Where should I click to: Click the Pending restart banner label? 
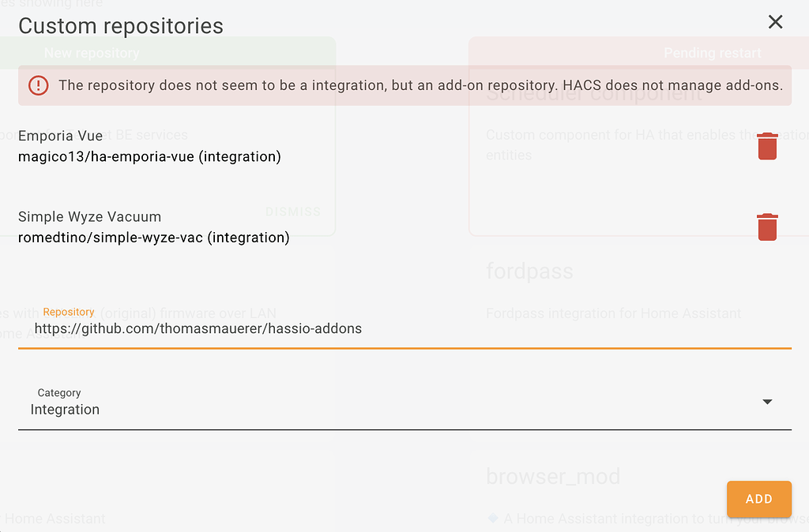[712, 53]
